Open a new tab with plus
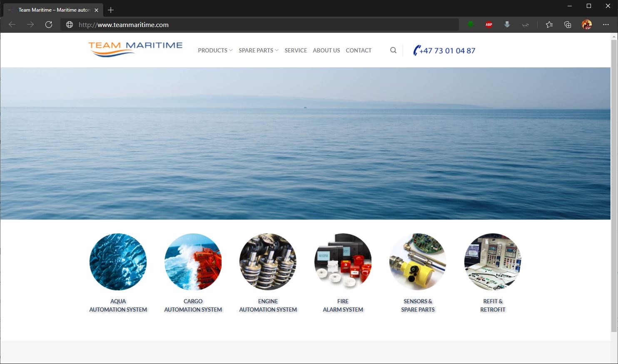 point(111,10)
